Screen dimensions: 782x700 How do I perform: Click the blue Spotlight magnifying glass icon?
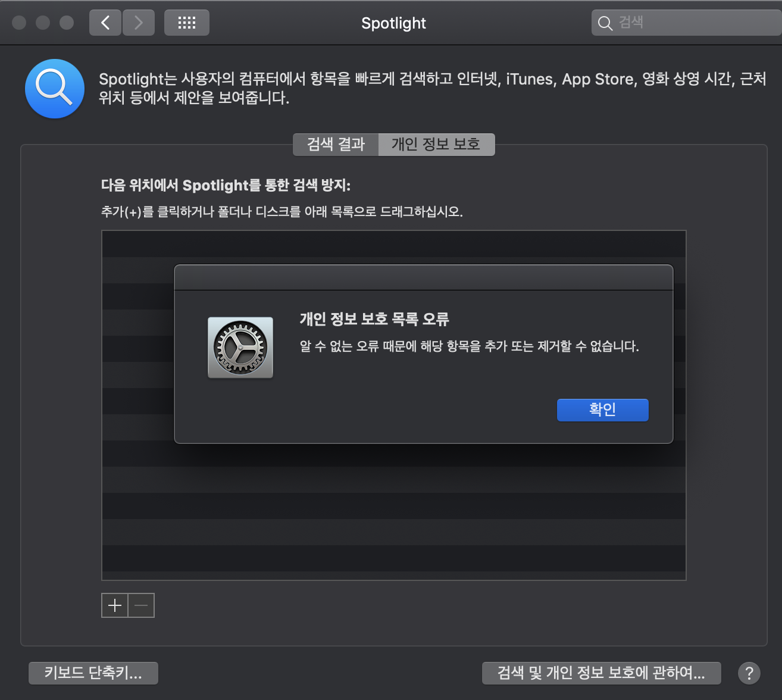click(x=55, y=89)
